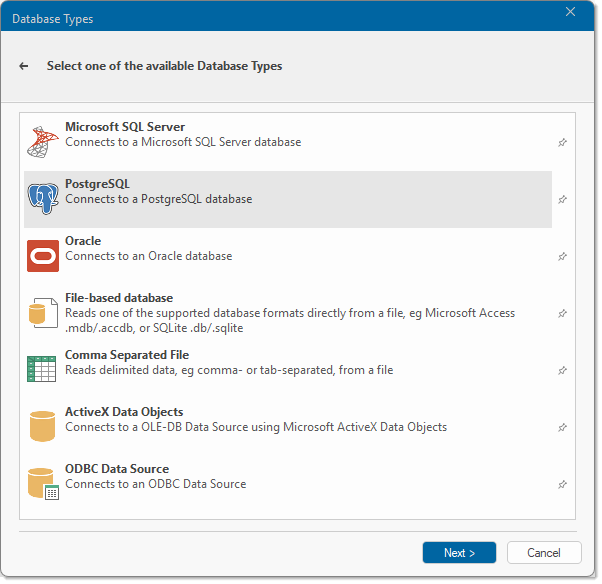Select the Oracle title text
Screen dimensions: 602x584
coord(83,241)
